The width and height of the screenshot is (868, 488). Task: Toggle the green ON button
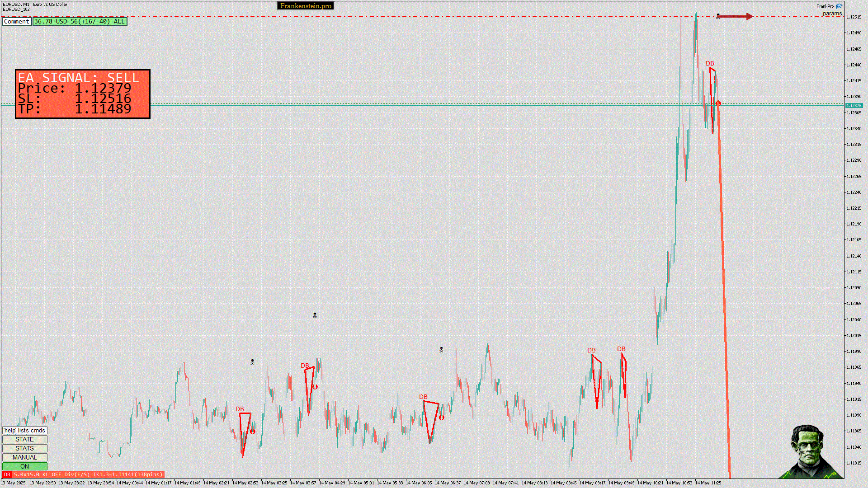point(24,466)
